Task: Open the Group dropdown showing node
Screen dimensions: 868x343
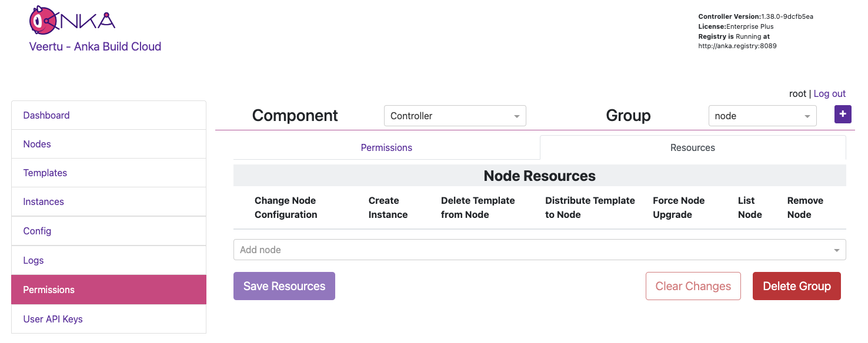Action: [x=762, y=116]
